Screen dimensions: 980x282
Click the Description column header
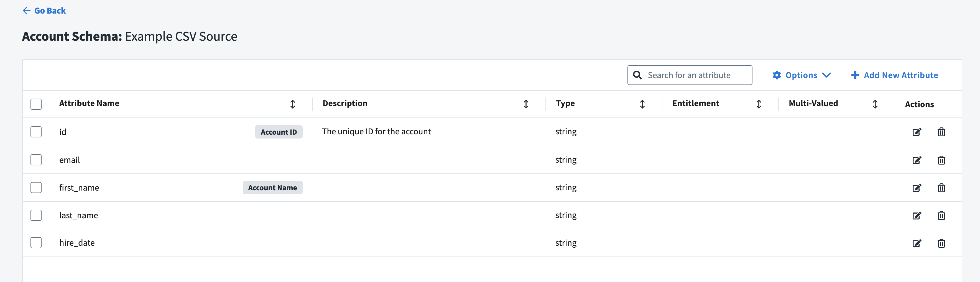pyautogui.click(x=345, y=103)
